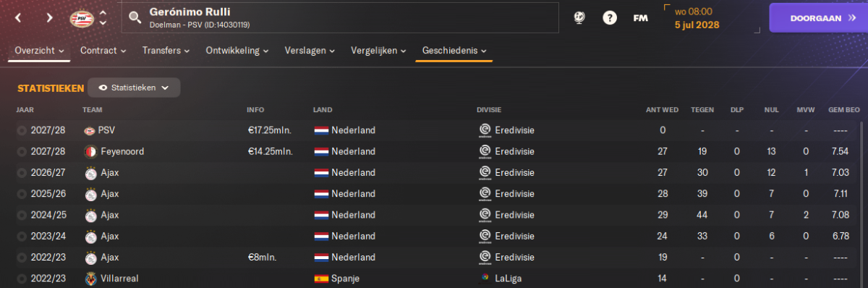The image size is (868, 288).
Task: Go forward with the right arrow
Action: pos(49,17)
